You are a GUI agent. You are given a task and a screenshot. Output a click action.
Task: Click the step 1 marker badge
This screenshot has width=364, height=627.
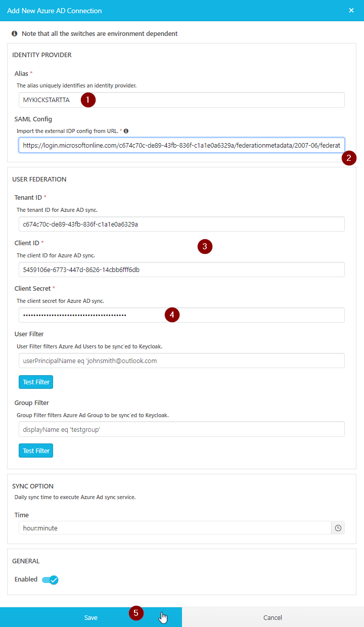click(x=88, y=100)
